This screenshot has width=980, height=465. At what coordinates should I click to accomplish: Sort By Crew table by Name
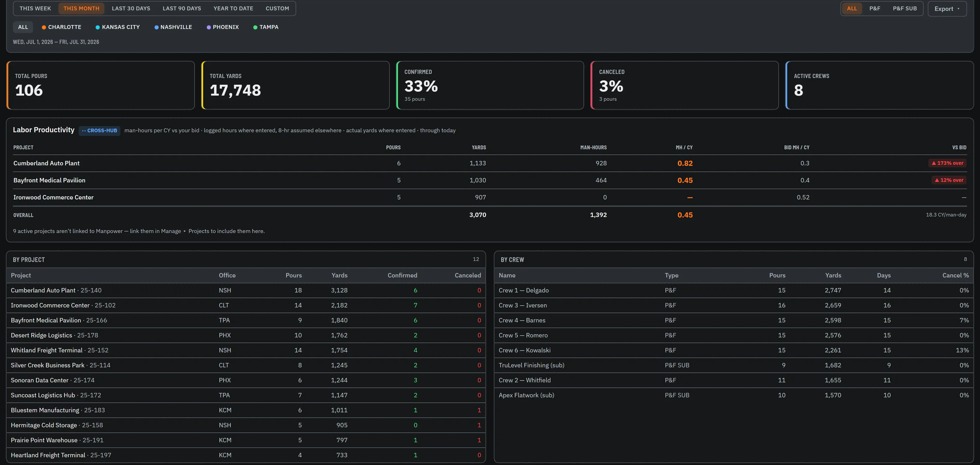click(507, 275)
